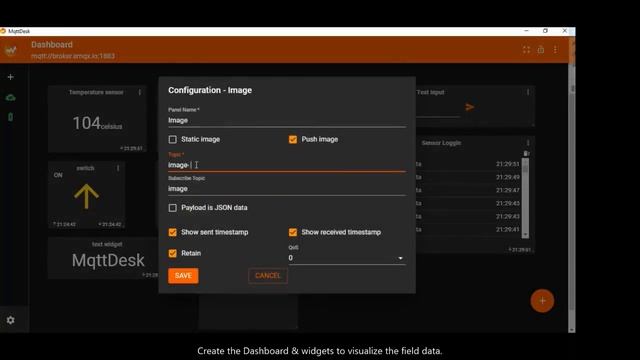Click the SAVE button
The height and width of the screenshot is (360, 640).
coord(183,276)
